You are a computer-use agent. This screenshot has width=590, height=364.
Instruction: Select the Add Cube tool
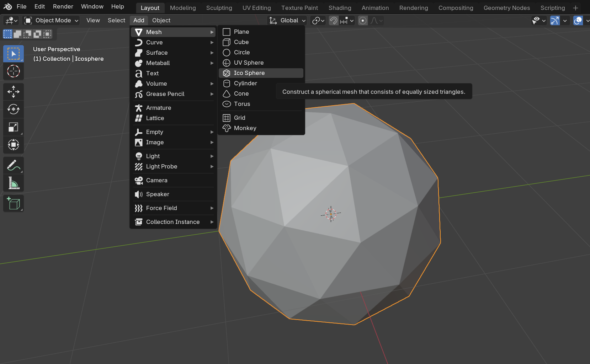pos(14,203)
